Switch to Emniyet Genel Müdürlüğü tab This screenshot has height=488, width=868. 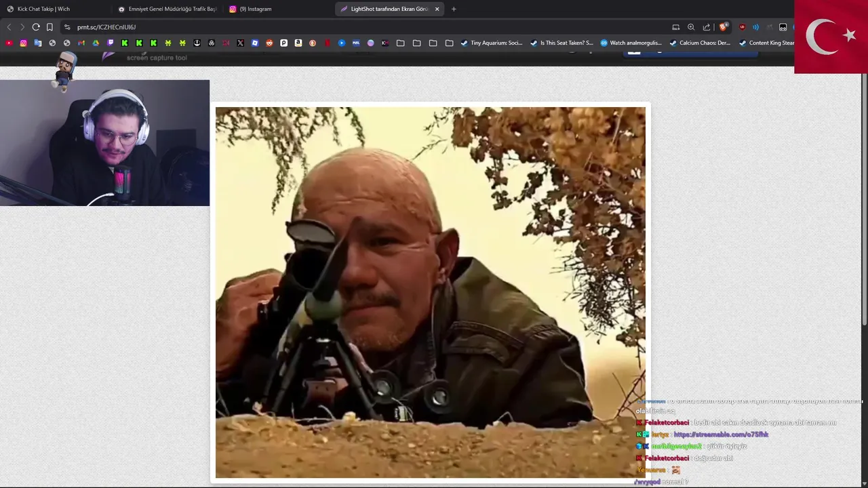(x=167, y=9)
